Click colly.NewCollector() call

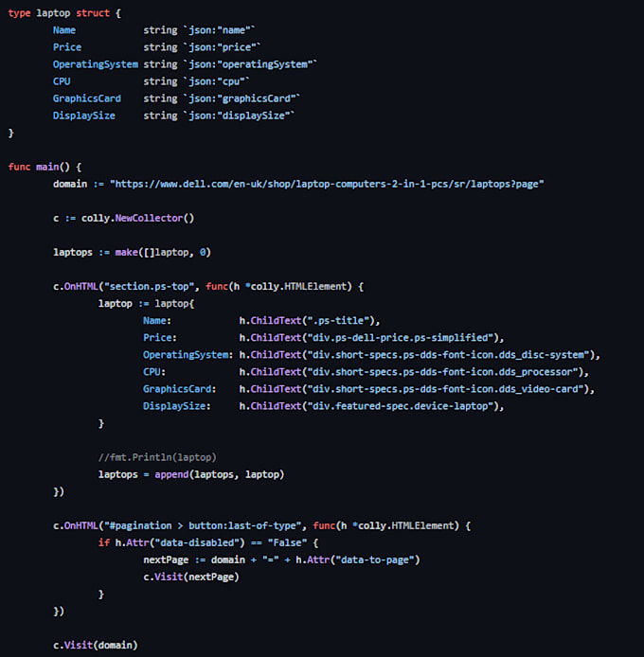[137, 219]
